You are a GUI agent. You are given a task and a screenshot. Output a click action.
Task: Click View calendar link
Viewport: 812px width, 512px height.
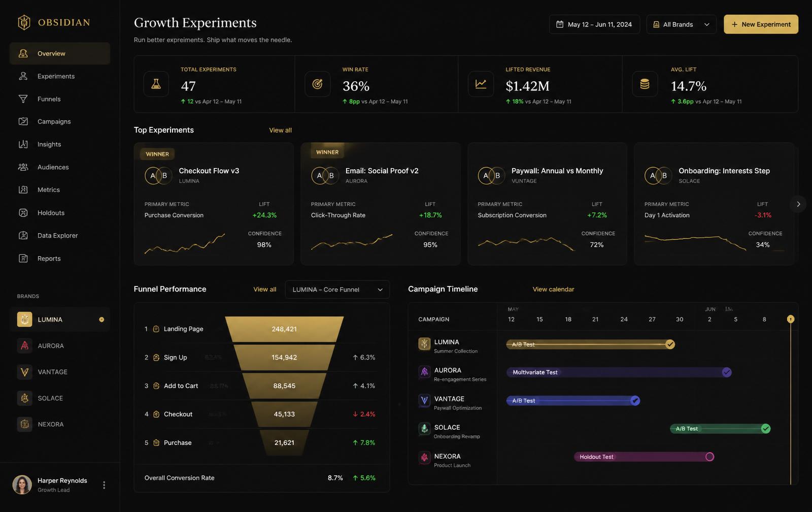click(x=553, y=290)
